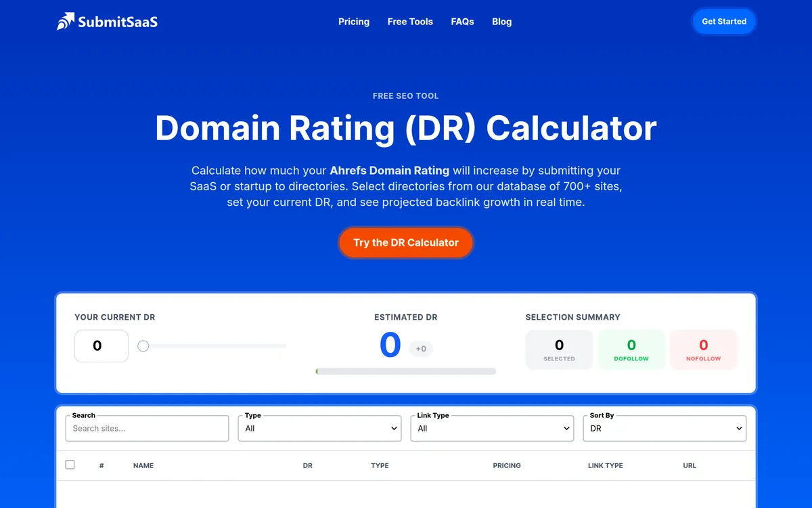
Task: Click the DR column header
Action: (x=308, y=465)
